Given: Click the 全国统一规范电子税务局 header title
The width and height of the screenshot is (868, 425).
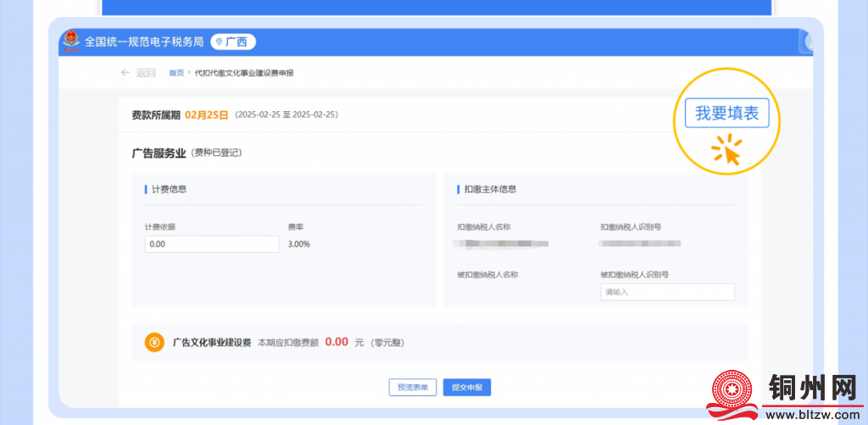Looking at the screenshot, I should click(x=144, y=42).
